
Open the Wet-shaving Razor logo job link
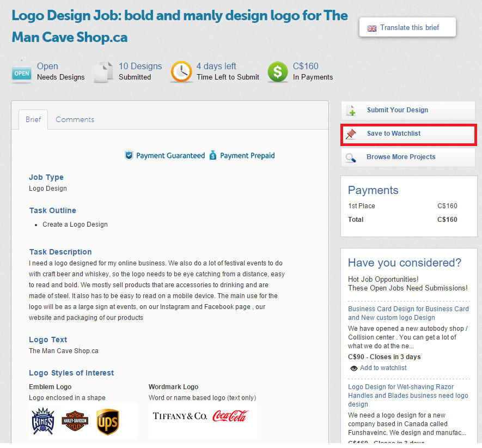coord(408,395)
